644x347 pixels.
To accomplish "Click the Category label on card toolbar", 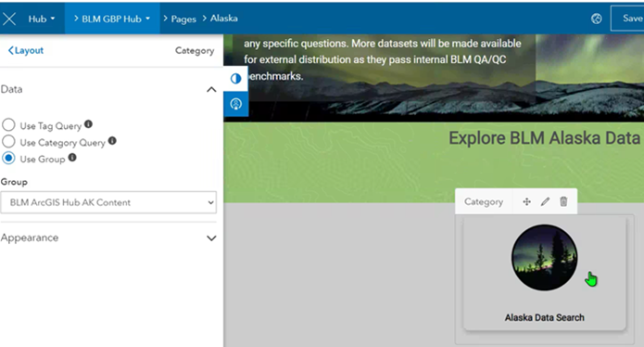I will pos(484,202).
